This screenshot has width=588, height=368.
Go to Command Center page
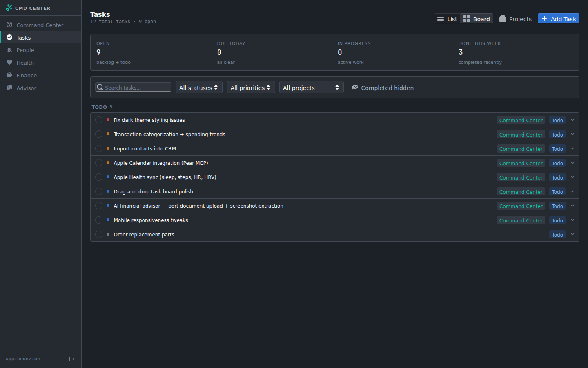(x=40, y=25)
